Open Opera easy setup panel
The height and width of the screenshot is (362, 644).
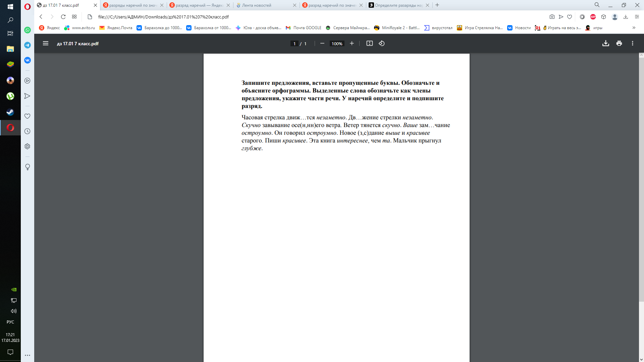[x=637, y=17]
